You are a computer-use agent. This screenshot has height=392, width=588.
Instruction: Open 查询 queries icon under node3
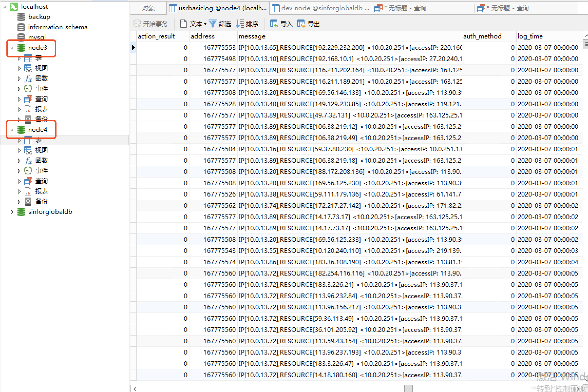(28, 99)
